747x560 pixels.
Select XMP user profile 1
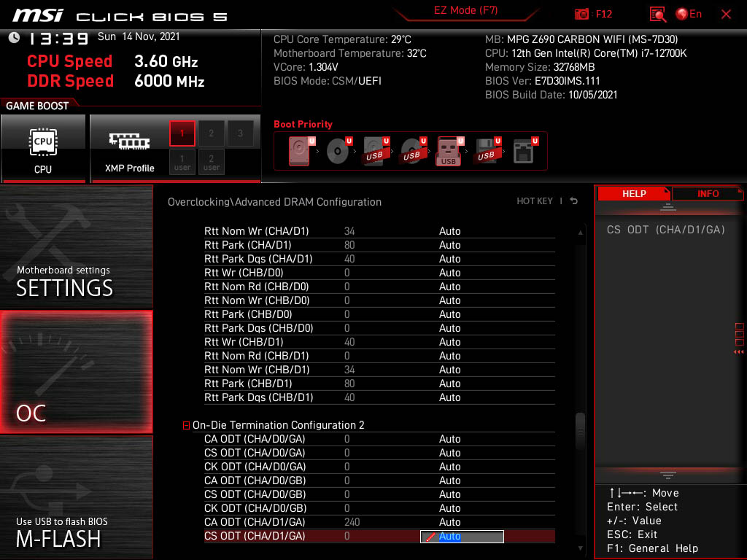click(x=182, y=162)
